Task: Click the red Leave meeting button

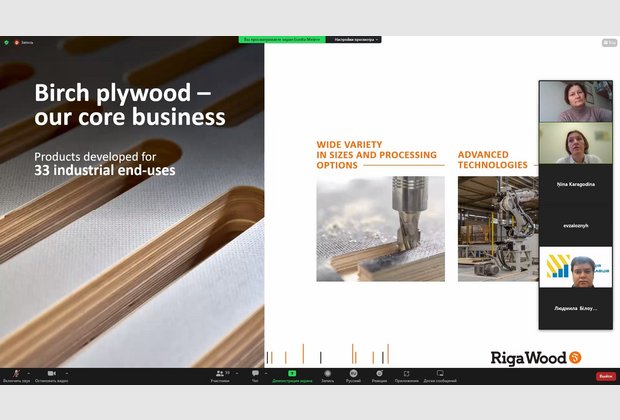Action: [x=606, y=376]
